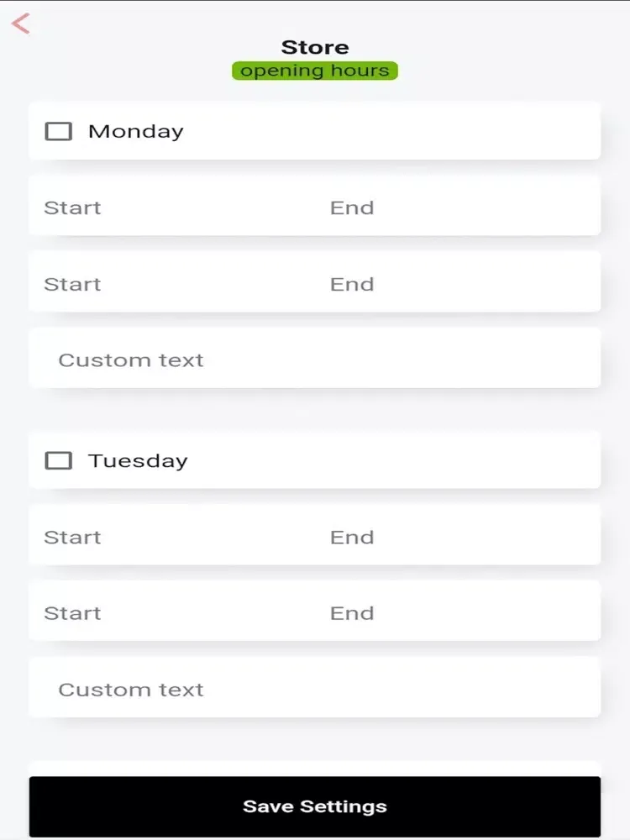Open Tuesday's first Start time field
Screen dimensions: 630x840
coord(171,537)
